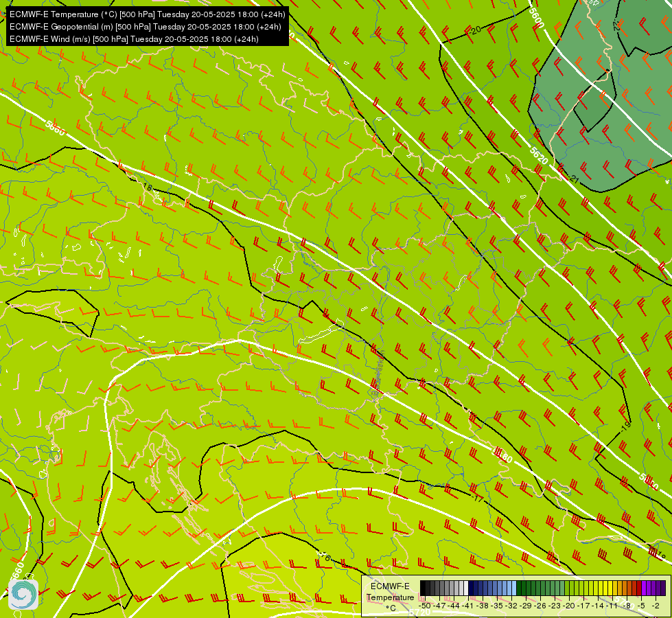Click the red legend color segment

coord(639,588)
